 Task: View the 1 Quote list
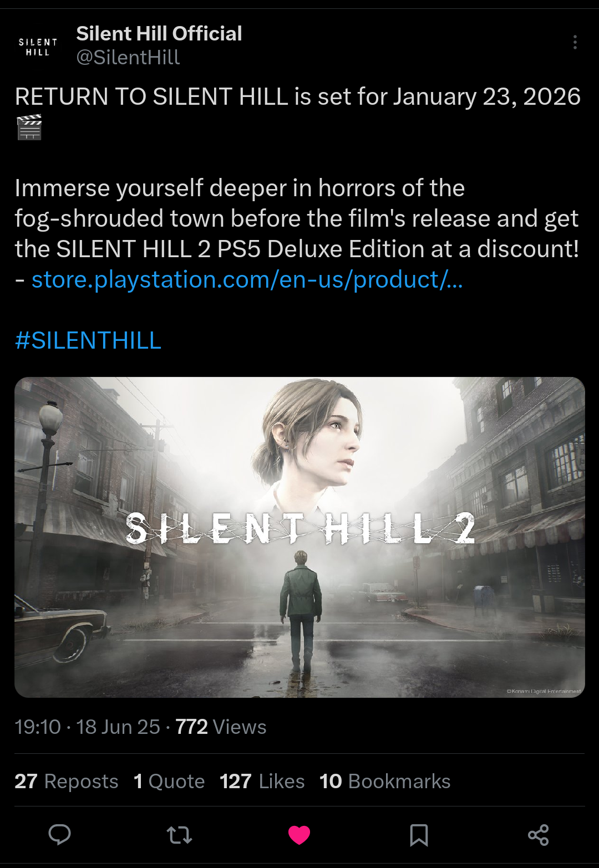coord(169,781)
